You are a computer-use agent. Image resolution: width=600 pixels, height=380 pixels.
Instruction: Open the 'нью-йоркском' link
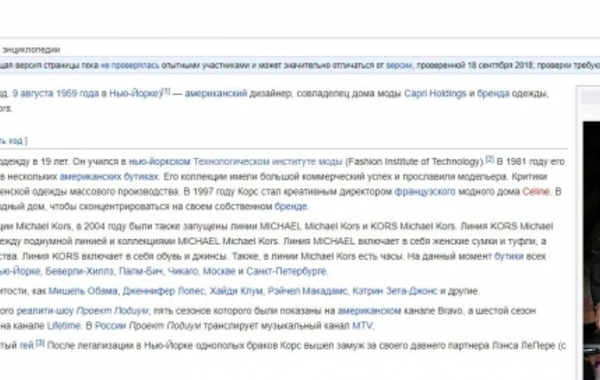coord(160,162)
